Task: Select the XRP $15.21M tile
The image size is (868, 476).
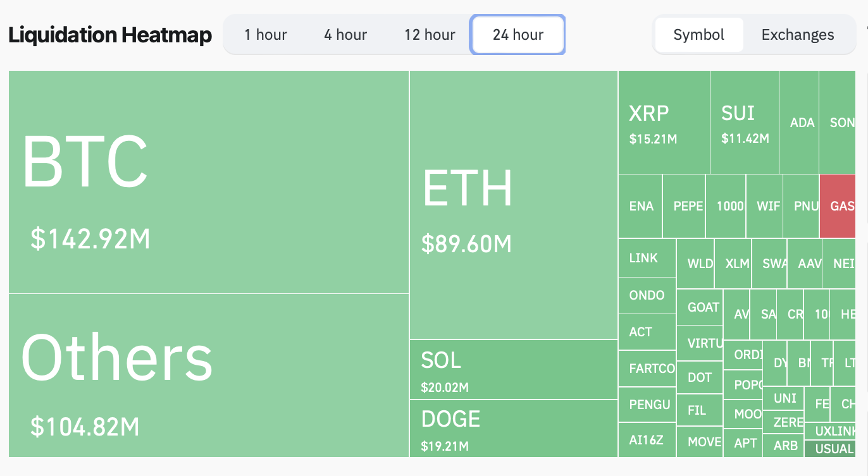Action: tap(664, 122)
